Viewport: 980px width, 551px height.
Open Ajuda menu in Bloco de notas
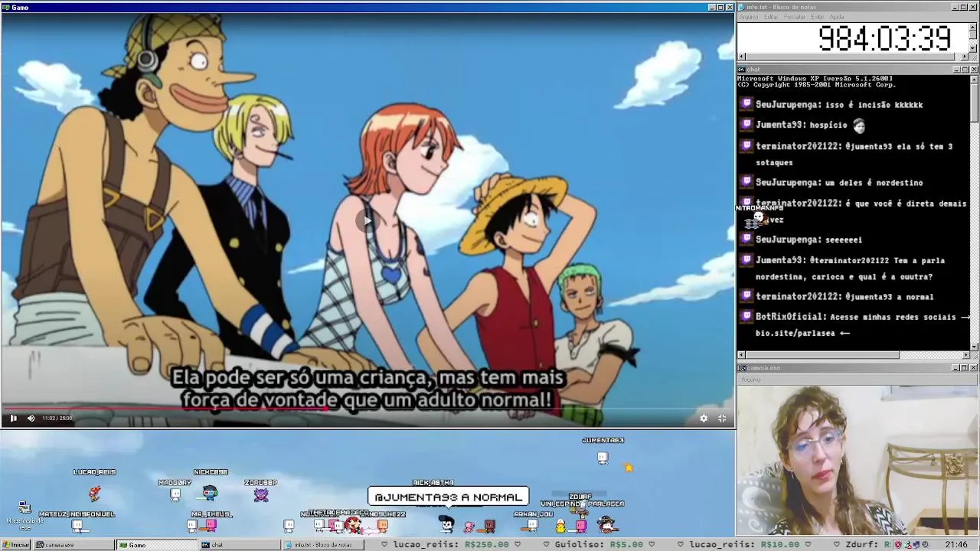tap(837, 17)
